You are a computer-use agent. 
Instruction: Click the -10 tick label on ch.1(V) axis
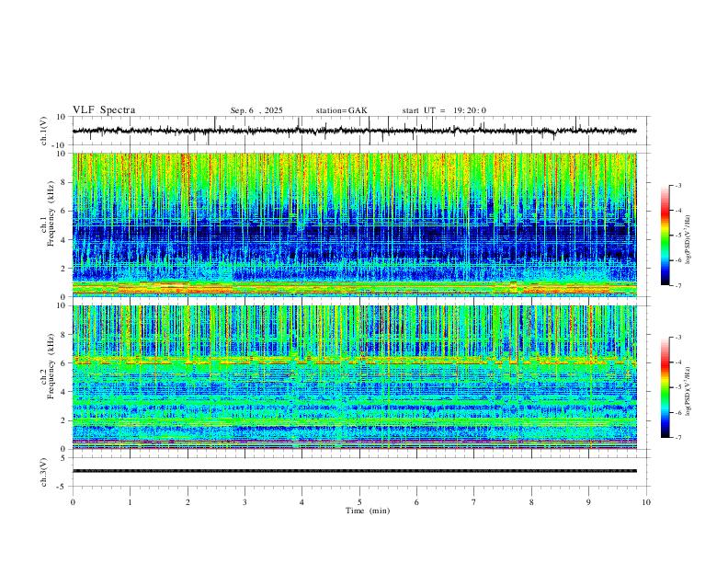[60, 145]
